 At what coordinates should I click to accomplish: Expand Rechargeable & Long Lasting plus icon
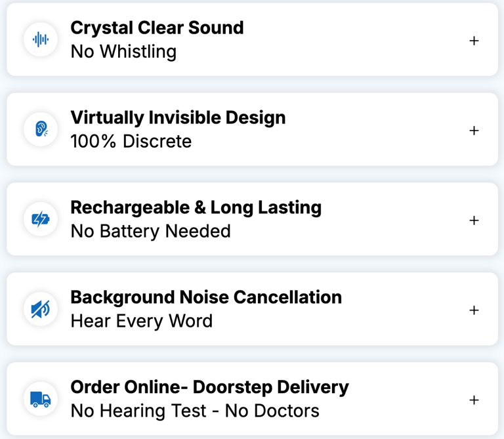click(x=474, y=220)
